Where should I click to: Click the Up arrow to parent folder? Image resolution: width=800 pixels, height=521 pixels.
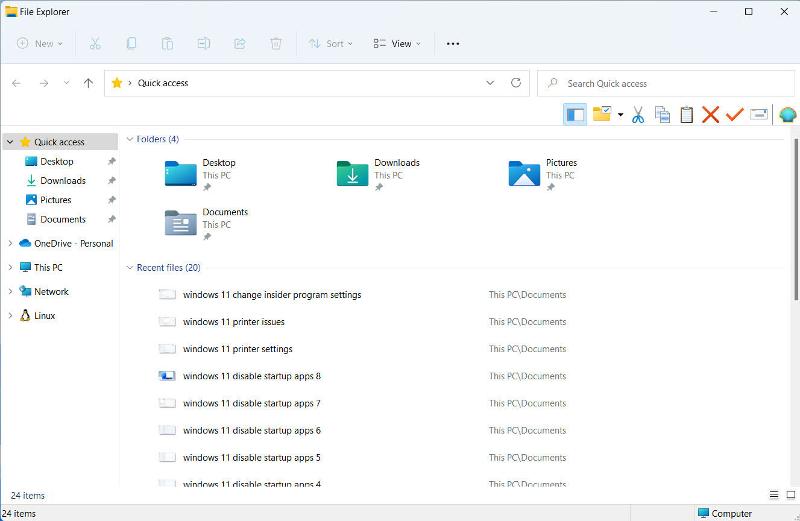click(88, 83)
